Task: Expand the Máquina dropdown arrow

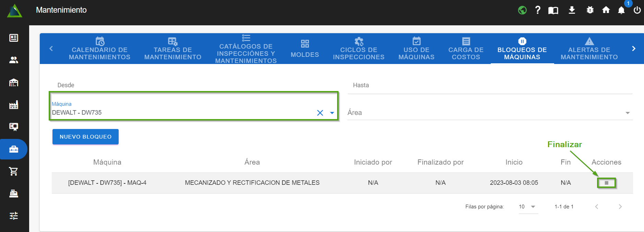Action: click(x=332, y=113)
